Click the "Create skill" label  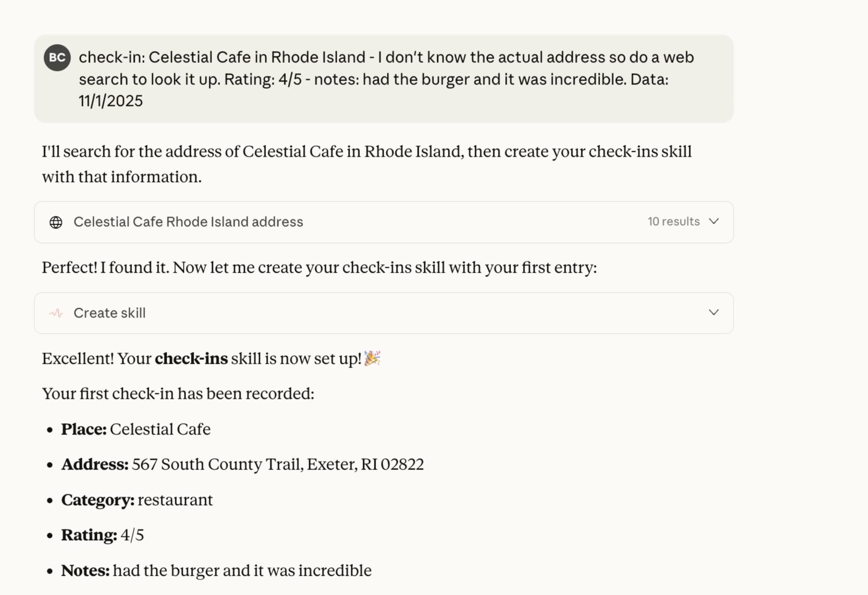point(109,313)
